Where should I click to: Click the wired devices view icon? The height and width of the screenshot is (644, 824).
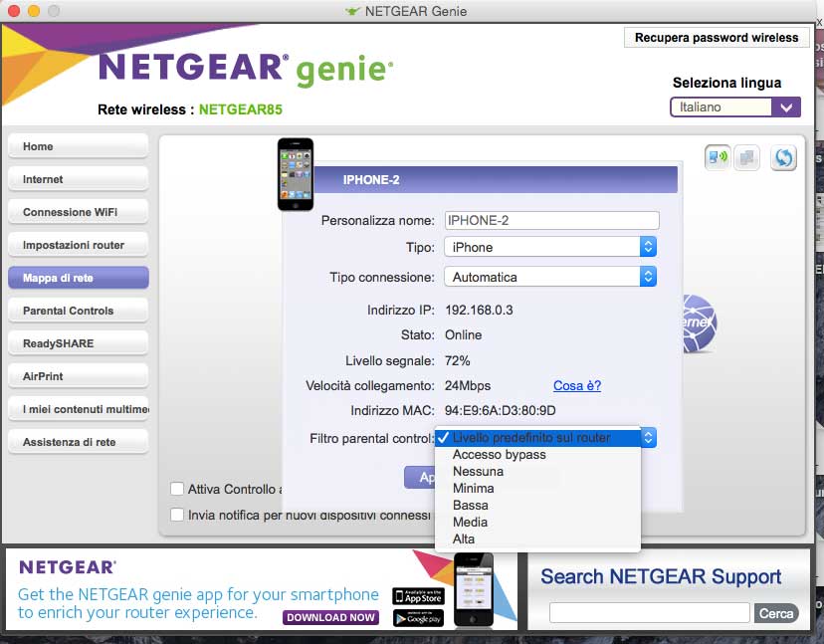(746, 157)
